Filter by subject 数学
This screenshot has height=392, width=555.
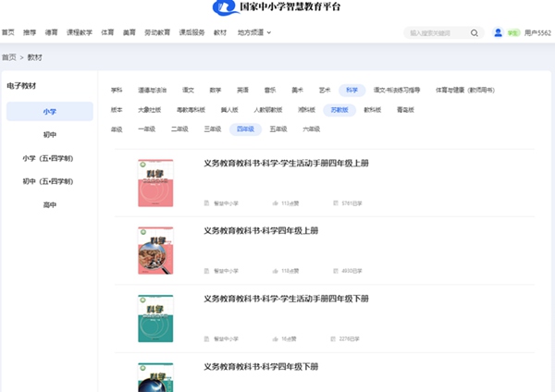[x=216, y=91]
